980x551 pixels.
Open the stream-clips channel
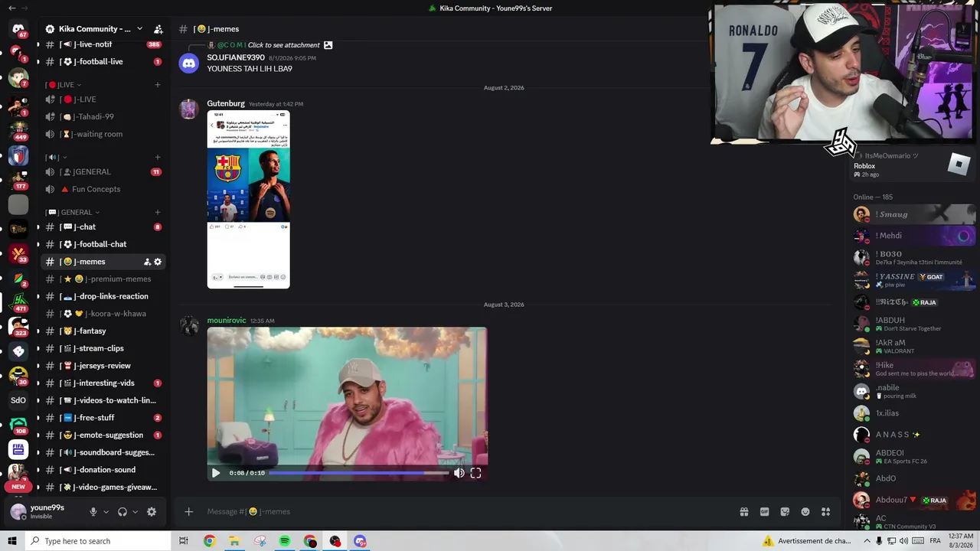(x=103, y=348)
